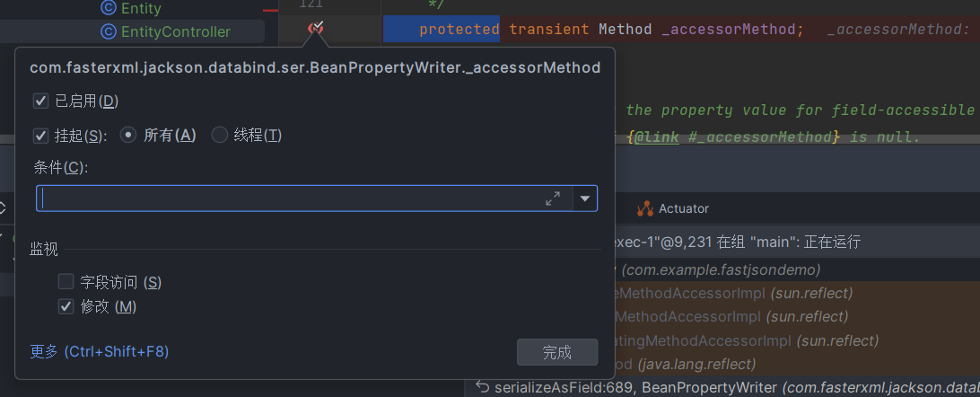Click the Entity class icon
Screen dimensions: 980x397
[109, 8]
